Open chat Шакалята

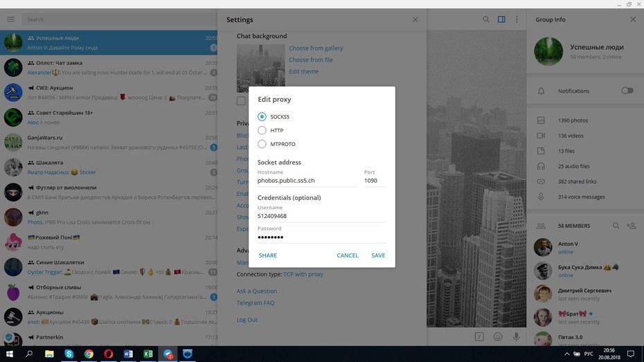pyautogui.click(x=109, y=168)
